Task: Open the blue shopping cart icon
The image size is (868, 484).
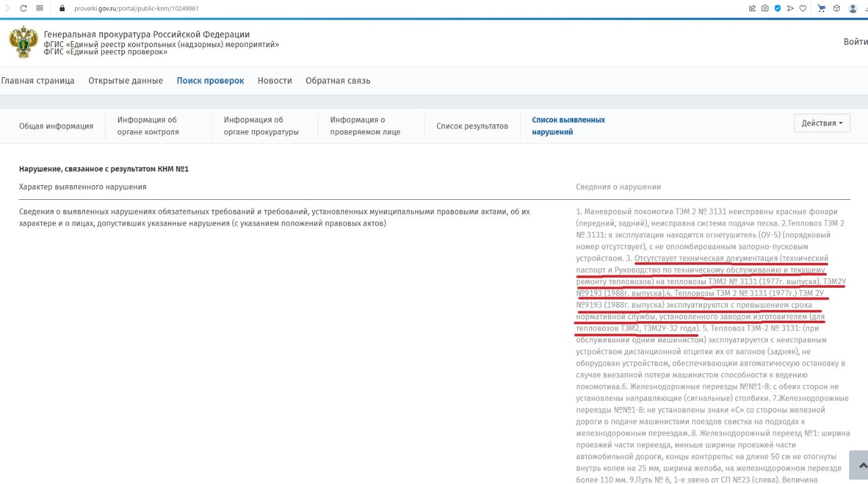Action: (x=821, y=8)
